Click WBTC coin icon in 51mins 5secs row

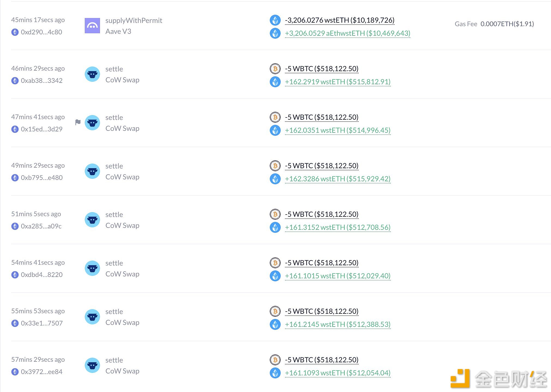[275, 214]
